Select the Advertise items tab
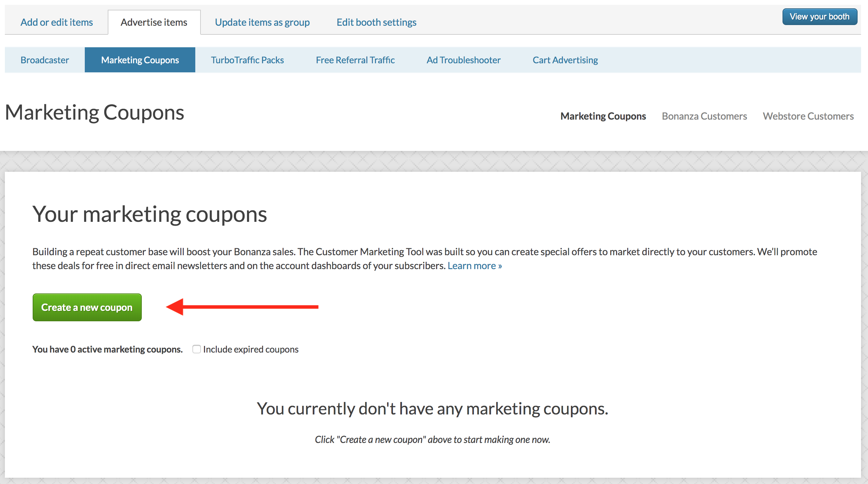Screen dimensions: 868x484 [154, 22]
